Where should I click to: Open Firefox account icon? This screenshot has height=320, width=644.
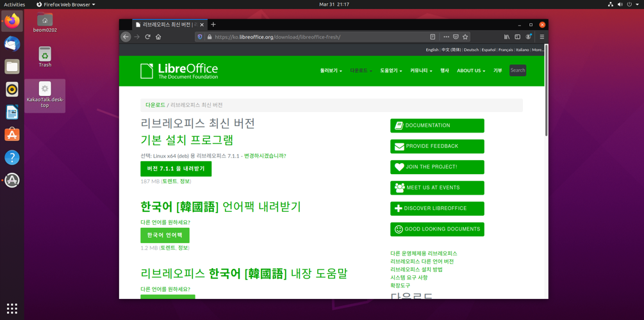(x=528, y=36)
